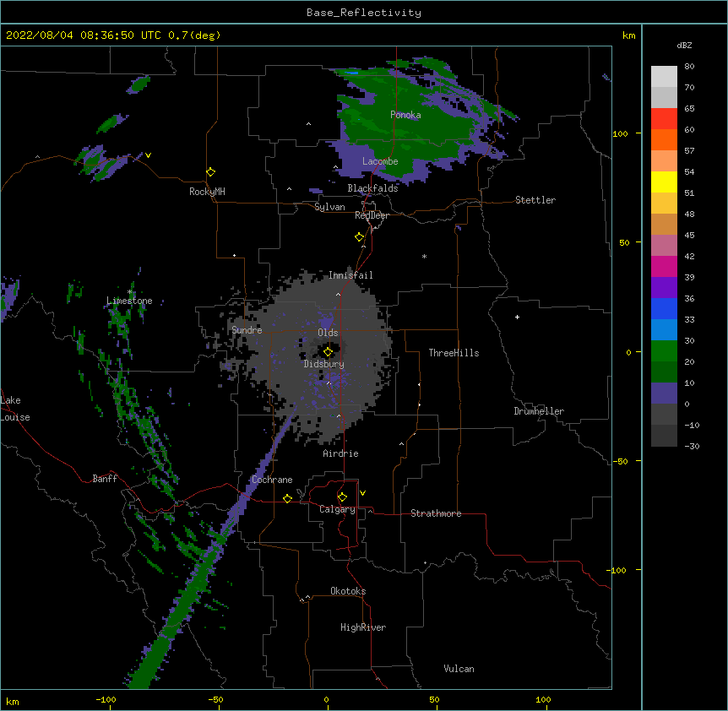Click the HighRiver label

[363, 627]
